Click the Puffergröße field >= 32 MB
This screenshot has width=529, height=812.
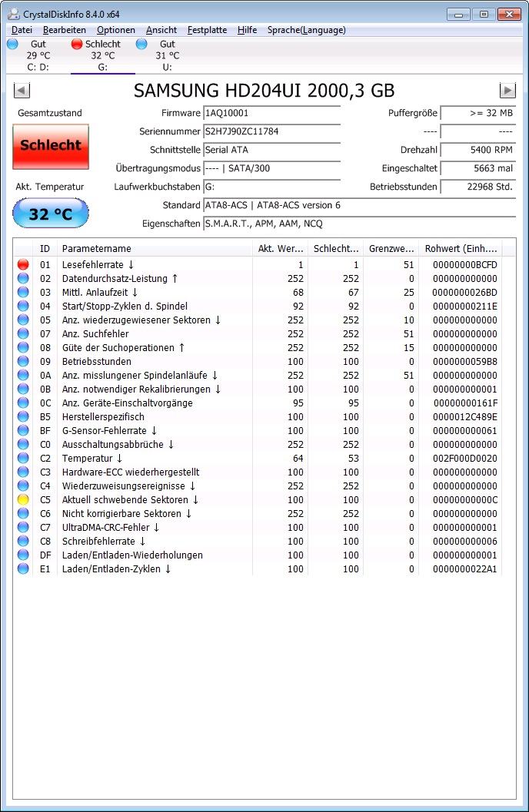click(478, 113)
